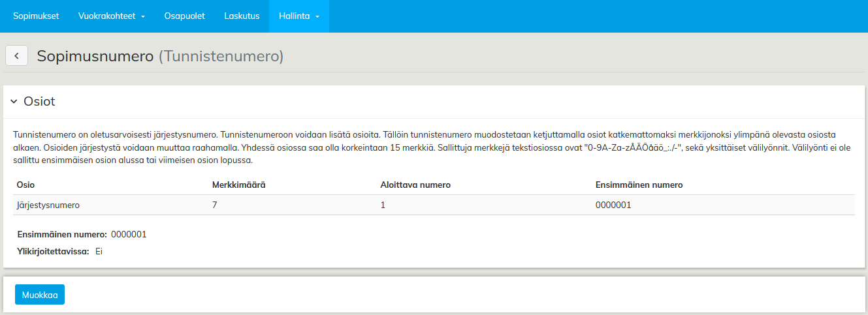Click the Osiot section heading text
Screen dimensions: 868x315
[x=39, y=102]
